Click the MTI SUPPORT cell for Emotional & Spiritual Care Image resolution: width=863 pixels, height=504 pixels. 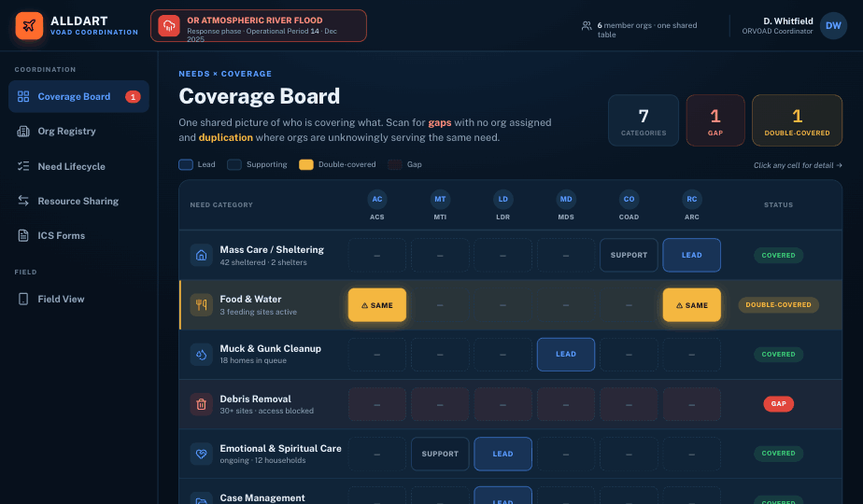pos(440,454)
